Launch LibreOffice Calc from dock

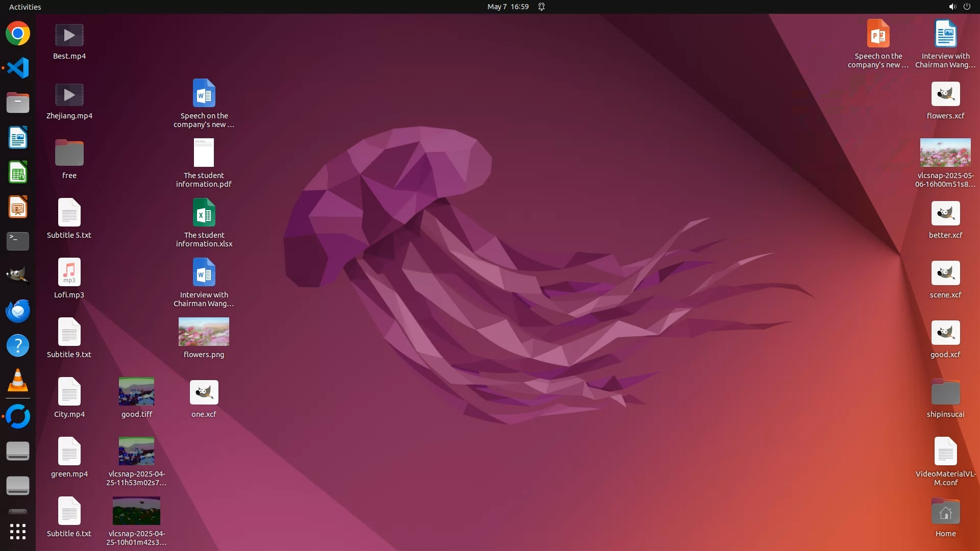18,172
